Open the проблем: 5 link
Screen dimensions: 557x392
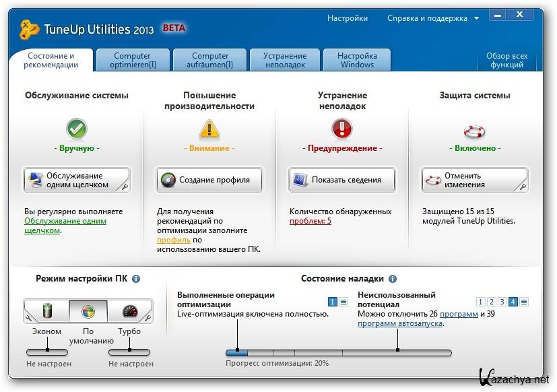click(310, 221)
